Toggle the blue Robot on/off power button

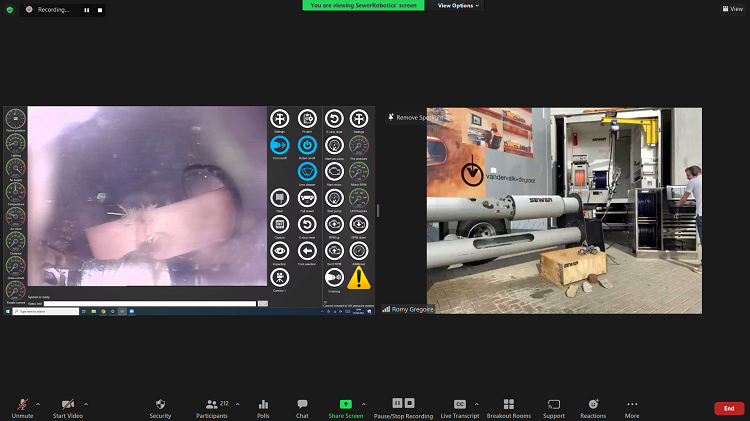point(307,144)
